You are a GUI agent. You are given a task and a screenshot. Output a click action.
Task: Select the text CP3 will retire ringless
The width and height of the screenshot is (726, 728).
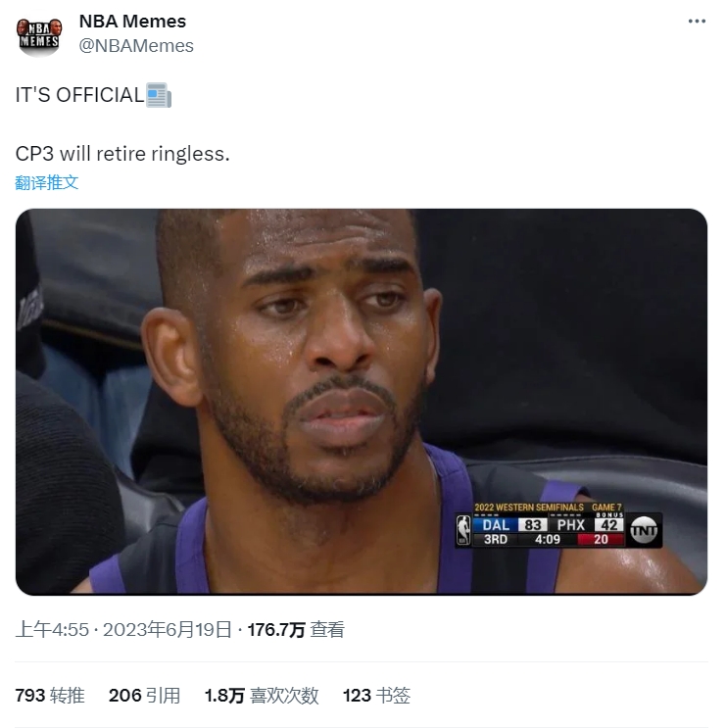pyautogui.click(x=122, y=154)
